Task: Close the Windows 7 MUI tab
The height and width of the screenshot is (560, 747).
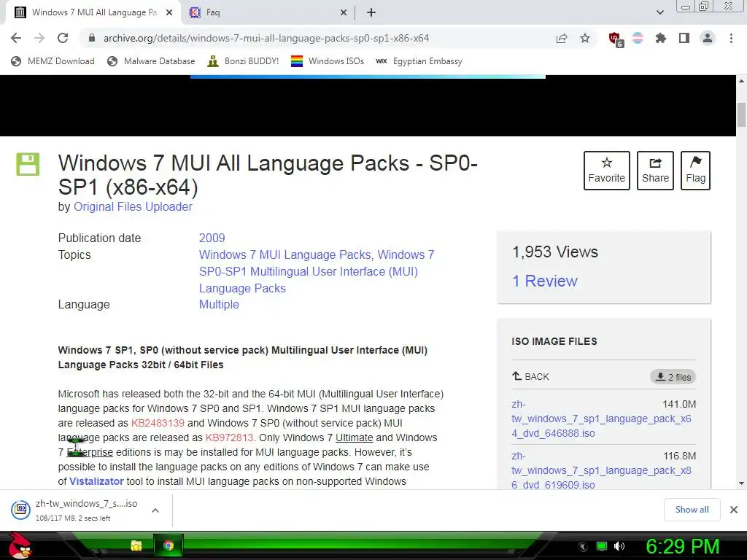Action: click(x=169, y=13)
